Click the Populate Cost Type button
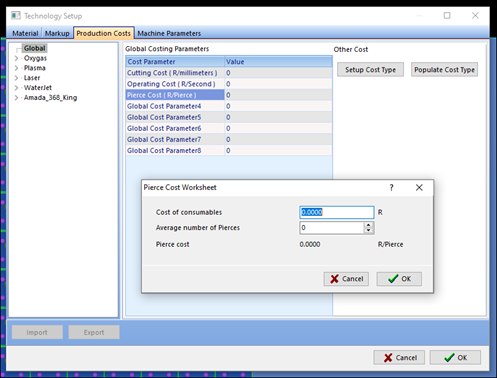497x378 pixels. coord(444,70)
